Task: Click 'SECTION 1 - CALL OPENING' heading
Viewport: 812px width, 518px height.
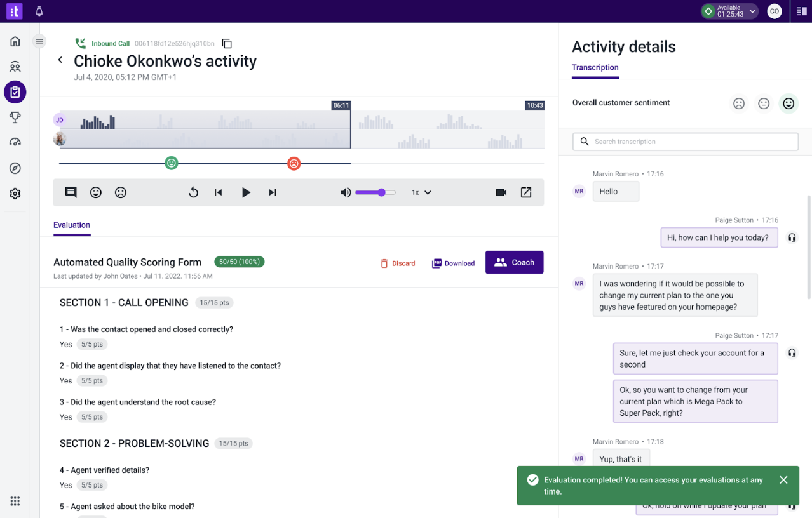Action: pos(124,303)
